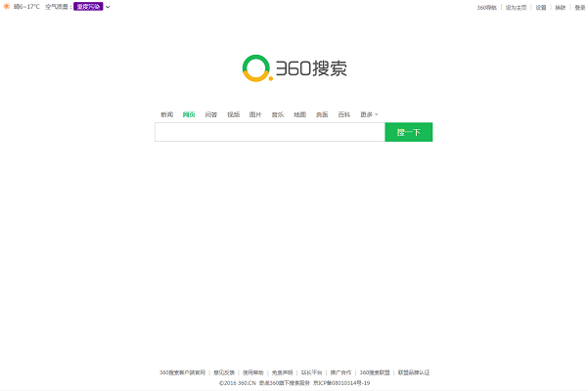588x391 pixels.
Task: Click the 设为主页 link
Action: (516, 8)
